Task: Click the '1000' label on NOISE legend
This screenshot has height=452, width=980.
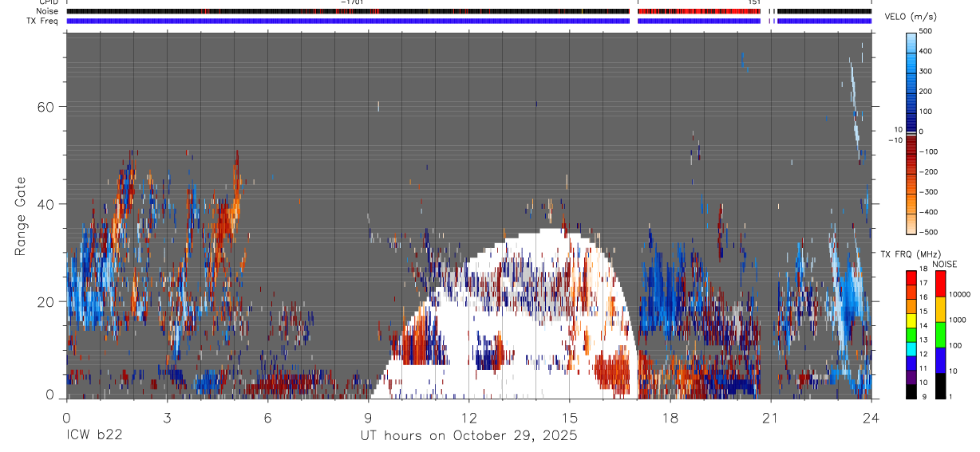Action: coord(958,320)
